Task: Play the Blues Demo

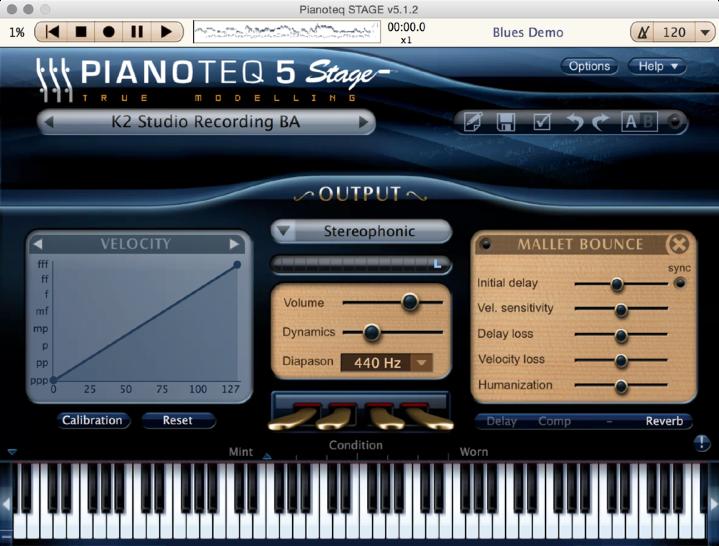Action: (x=166, y=32)
